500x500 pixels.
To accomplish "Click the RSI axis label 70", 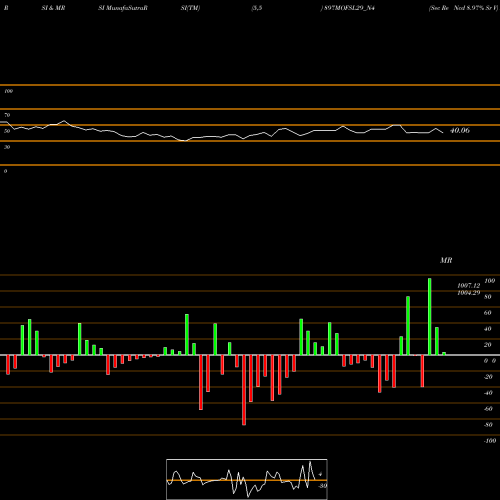I will pyautogui.click(x=7, y=115).
